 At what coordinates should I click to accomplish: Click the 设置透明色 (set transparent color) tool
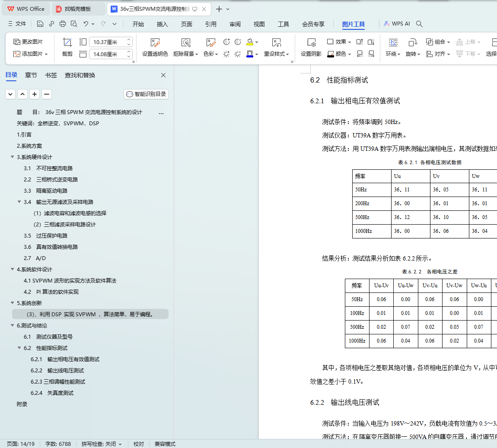(x=155, y=47)
